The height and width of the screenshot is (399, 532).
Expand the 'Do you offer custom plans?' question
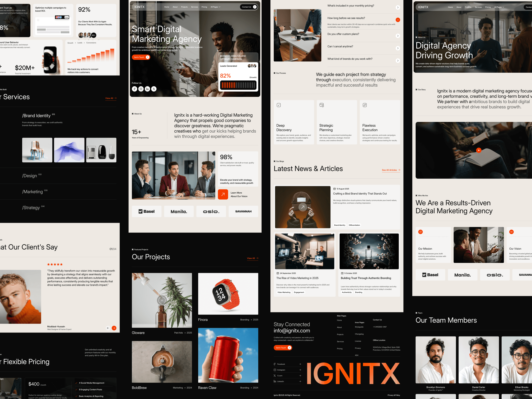tap(398, 36)
